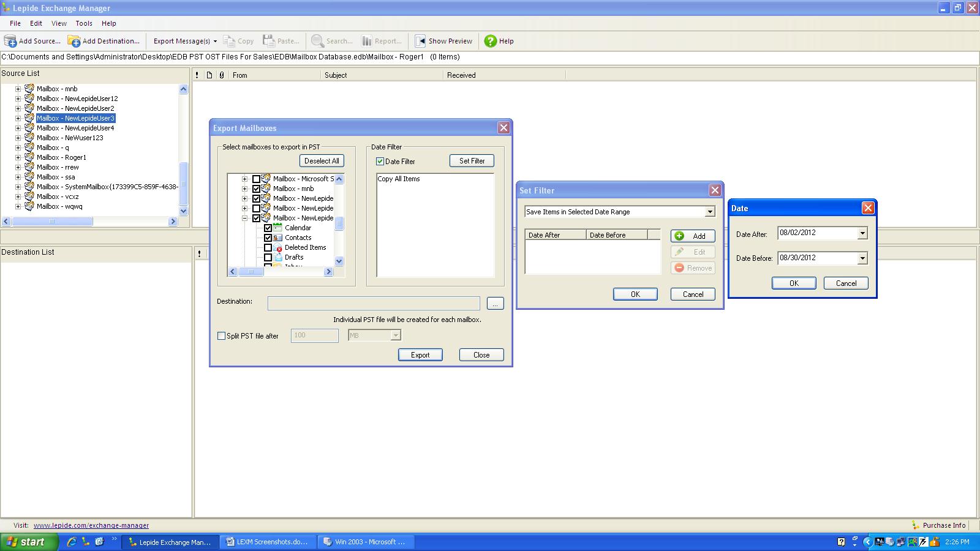Open Internet Explorer from the quick launch

click(72, 542)
